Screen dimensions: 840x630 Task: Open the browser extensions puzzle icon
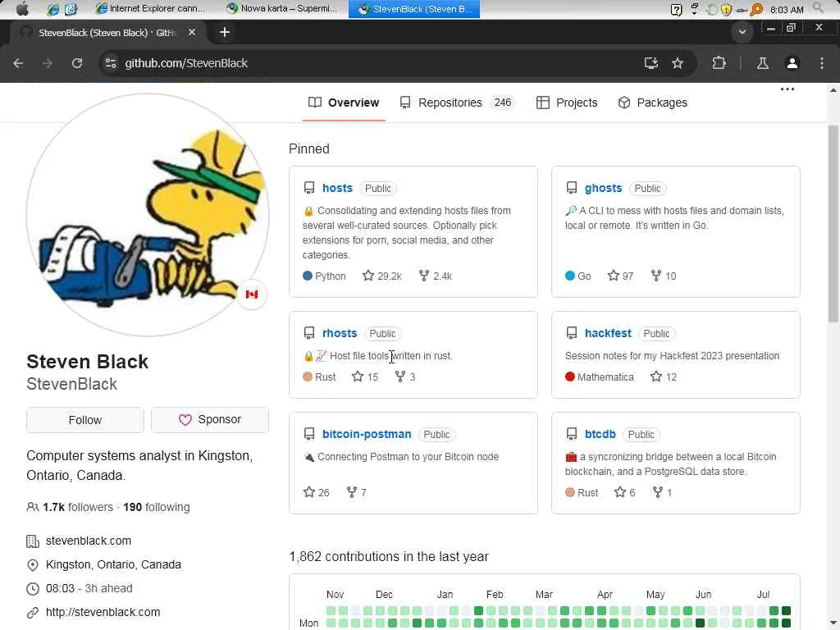point(719,63)
